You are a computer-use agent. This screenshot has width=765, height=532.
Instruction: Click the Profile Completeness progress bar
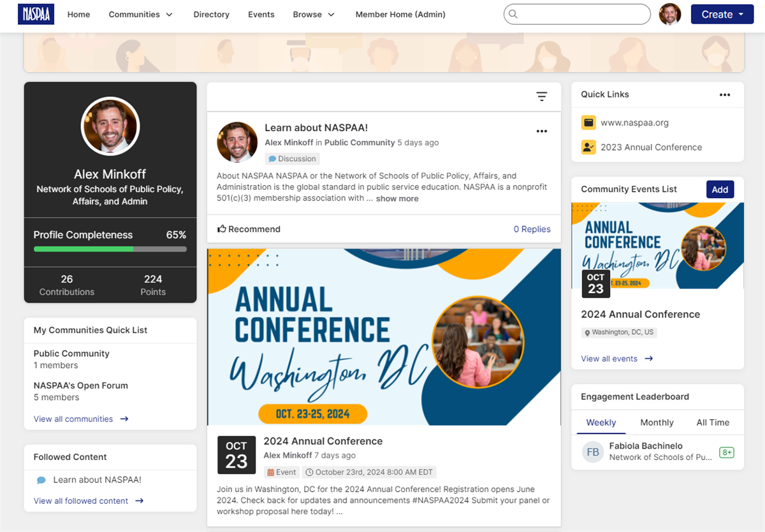click(110, 249)
